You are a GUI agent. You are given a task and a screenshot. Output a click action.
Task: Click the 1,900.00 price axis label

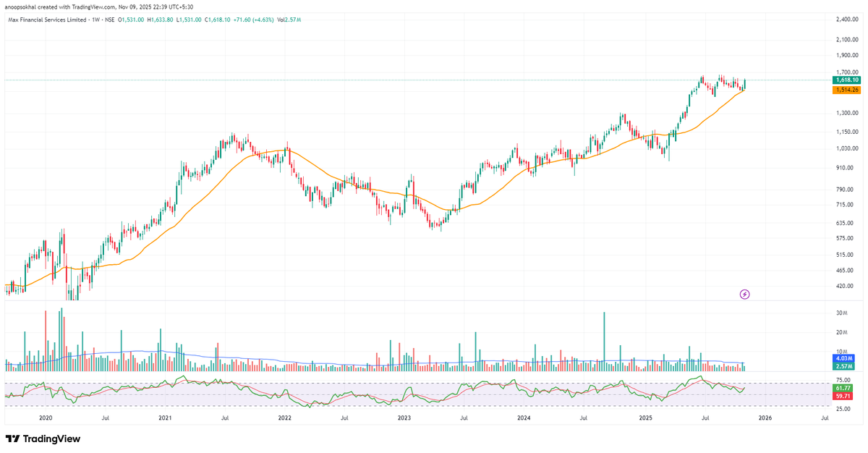coord(847,56)
